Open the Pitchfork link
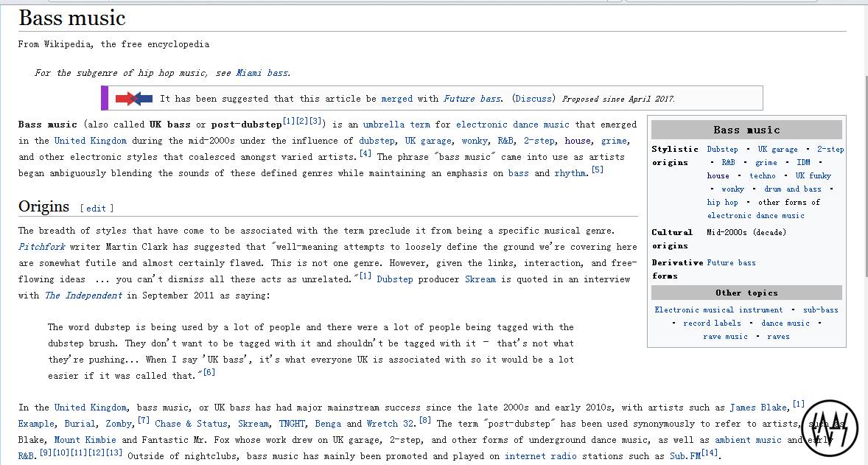 tap(41, 247)
